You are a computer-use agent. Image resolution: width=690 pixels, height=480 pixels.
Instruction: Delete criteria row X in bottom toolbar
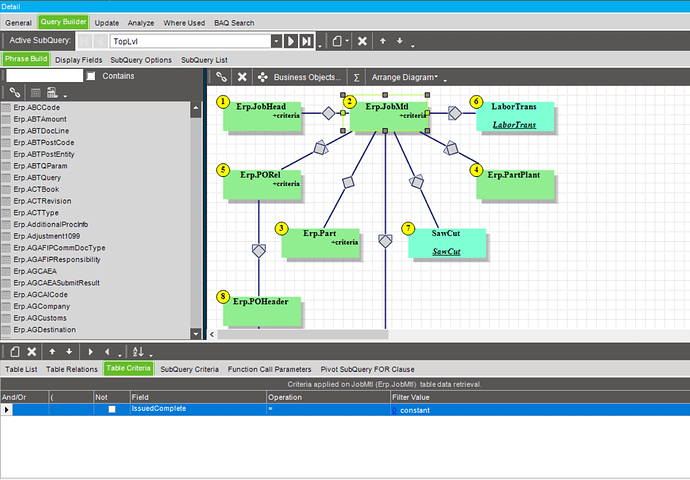coord(32,352)
